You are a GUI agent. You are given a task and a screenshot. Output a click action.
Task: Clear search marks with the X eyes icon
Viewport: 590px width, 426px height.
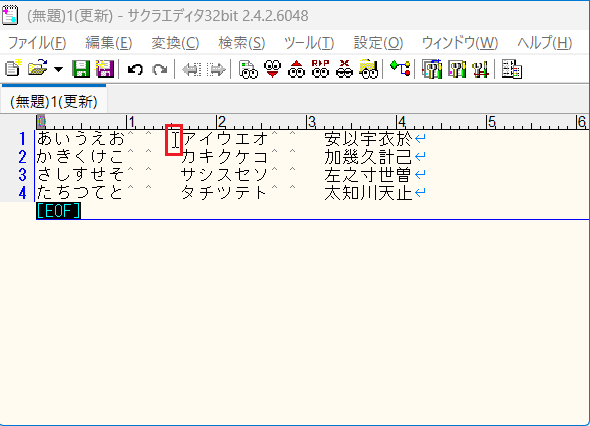coord(344,69)
